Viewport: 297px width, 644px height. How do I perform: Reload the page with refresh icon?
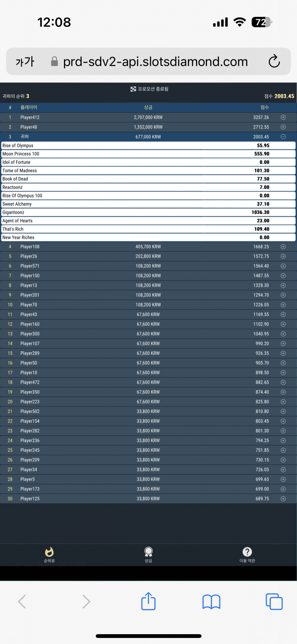click(x=274, y=61)
